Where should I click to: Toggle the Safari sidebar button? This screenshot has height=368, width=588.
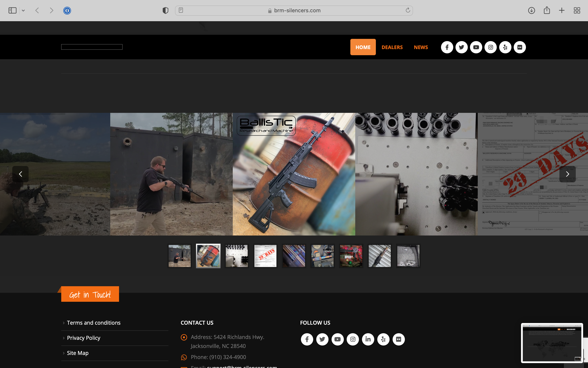point(12,10)
